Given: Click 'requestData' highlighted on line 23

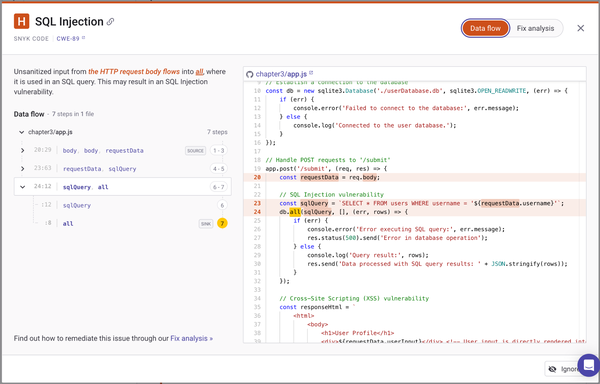Looking at the screenshot, I should [500, 203].
